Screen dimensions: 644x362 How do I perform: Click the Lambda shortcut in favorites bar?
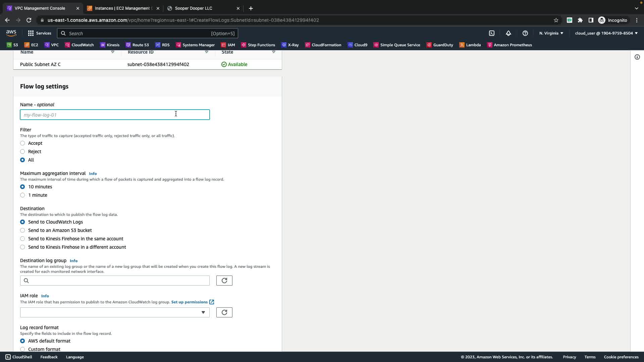470,45
